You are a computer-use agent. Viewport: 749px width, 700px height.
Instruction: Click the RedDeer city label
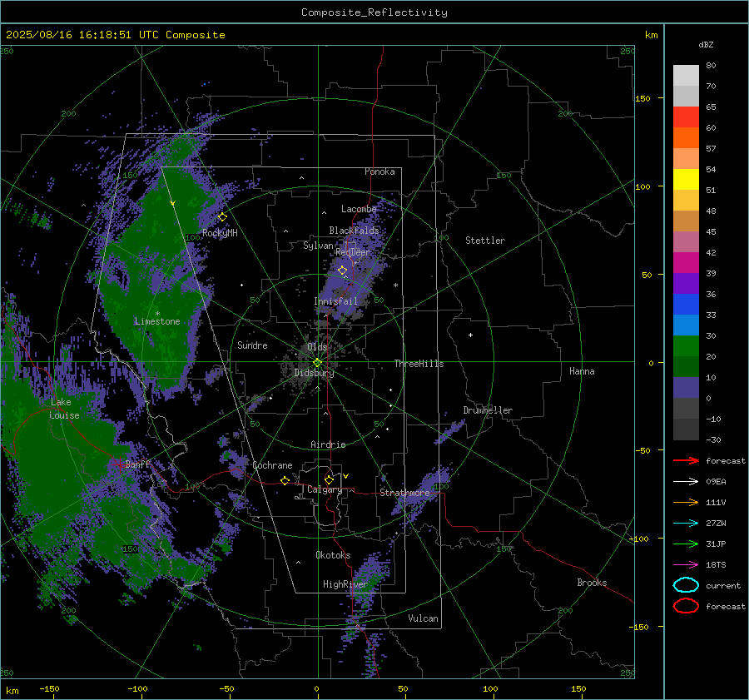[353, 252]
